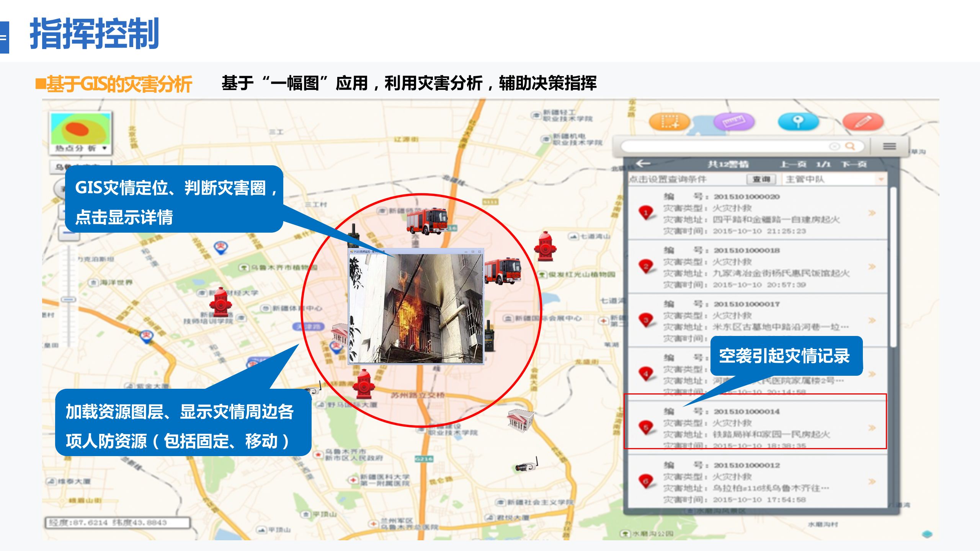980x551 pixels.
Task: Select the walkie-talkie icon above video window
Action: (x=353, y=236)
